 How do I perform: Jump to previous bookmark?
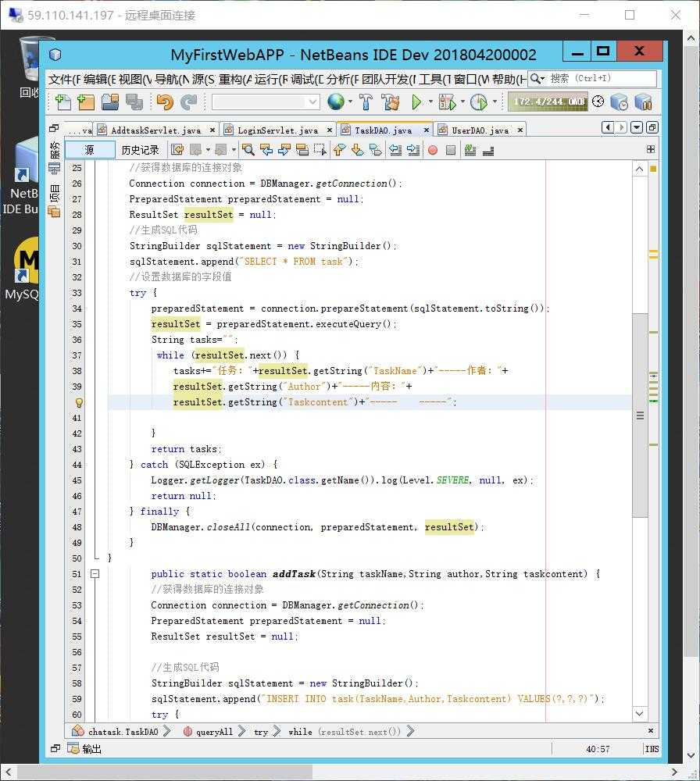[339, 149]
